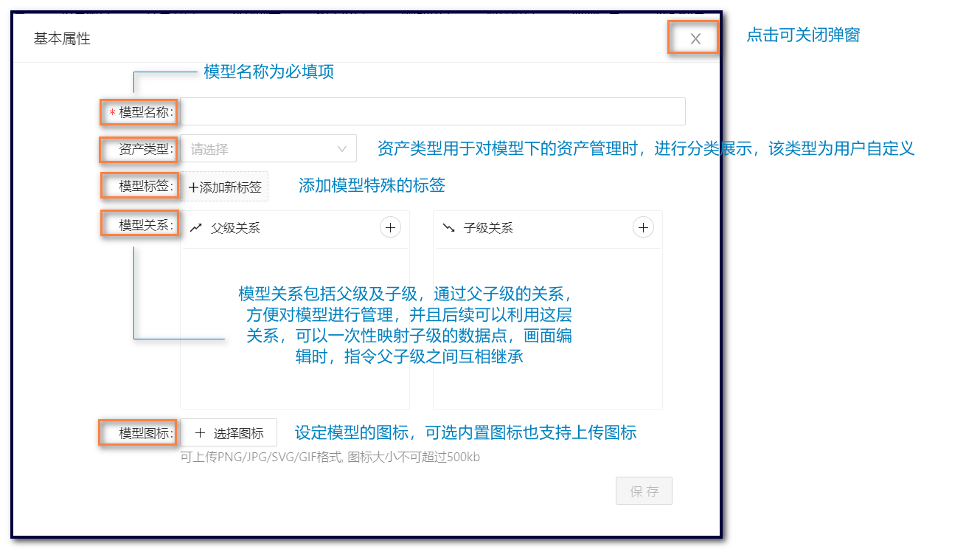Click the downward arrow icon in 子级关系 header
The height and width of the screenshot is (549, 980).
[449, 228]
